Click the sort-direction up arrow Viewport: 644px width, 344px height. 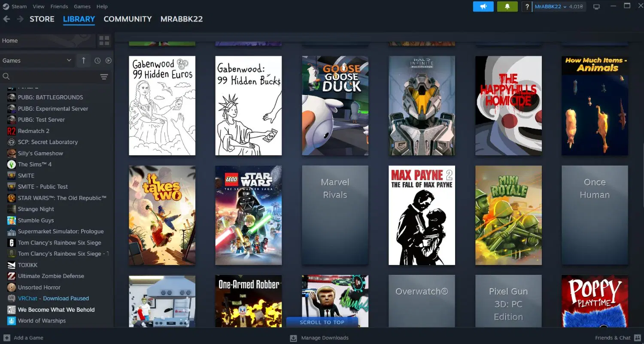pyautogui.click(x=84, y=60)
